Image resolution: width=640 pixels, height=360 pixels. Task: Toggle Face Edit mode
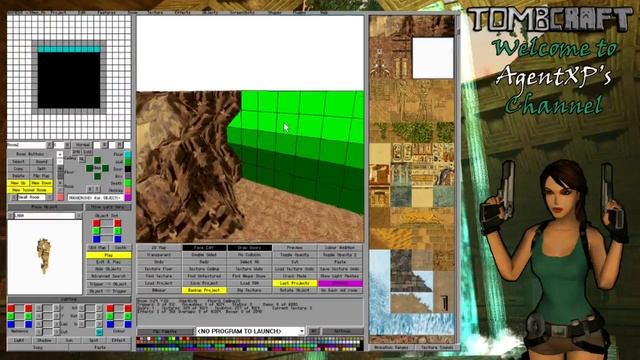coord(204,248)
